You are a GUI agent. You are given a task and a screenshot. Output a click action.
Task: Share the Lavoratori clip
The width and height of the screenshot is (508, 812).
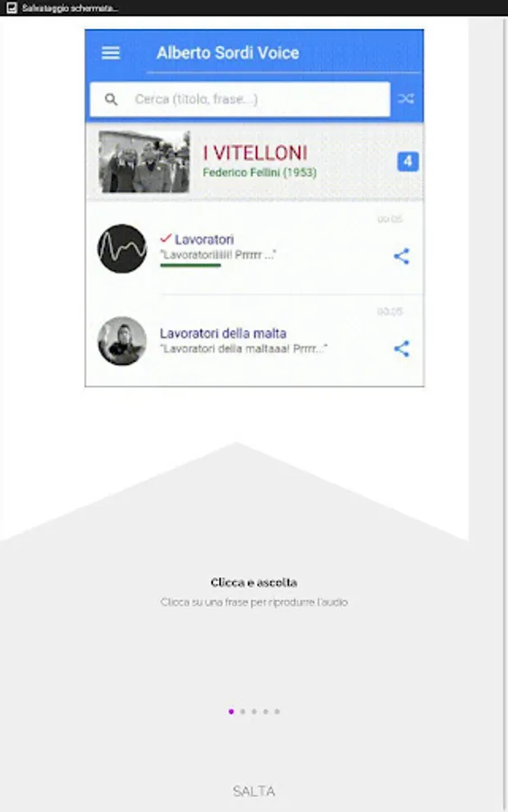pyautogui.click(x=402, y=256)
